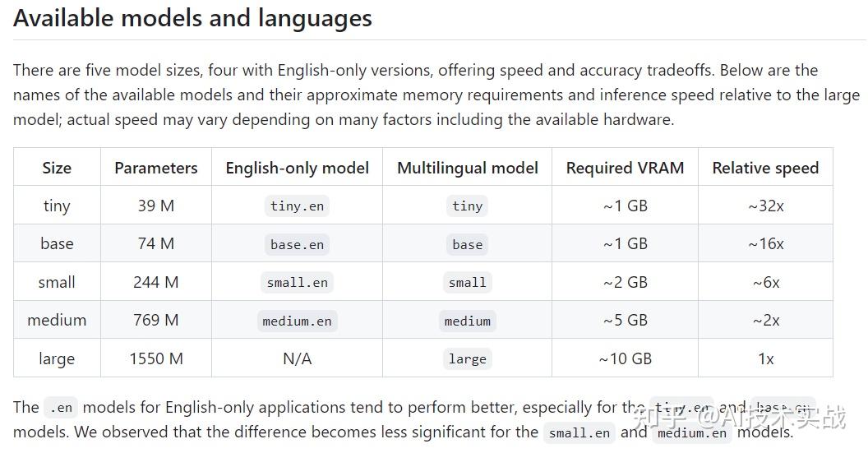Screen dimensions: 868x453
Task: Select the English-only model column header
Action: [x=297, y=168]
